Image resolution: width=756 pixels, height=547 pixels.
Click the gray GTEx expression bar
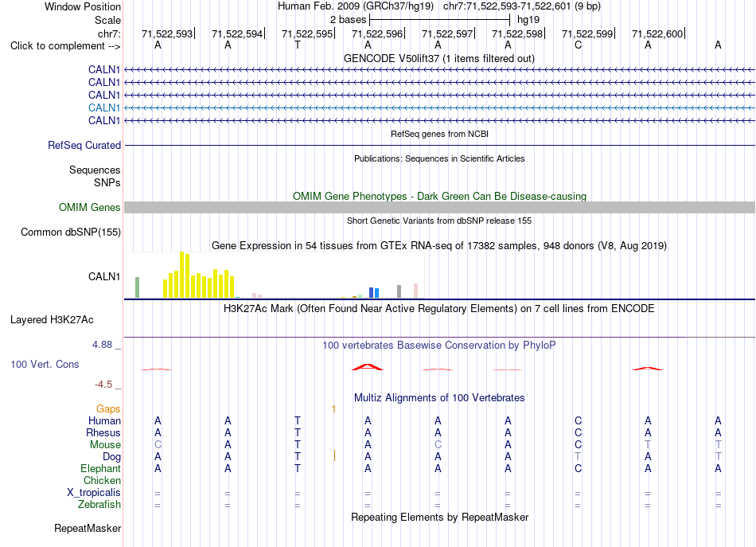tap(399, 291)
